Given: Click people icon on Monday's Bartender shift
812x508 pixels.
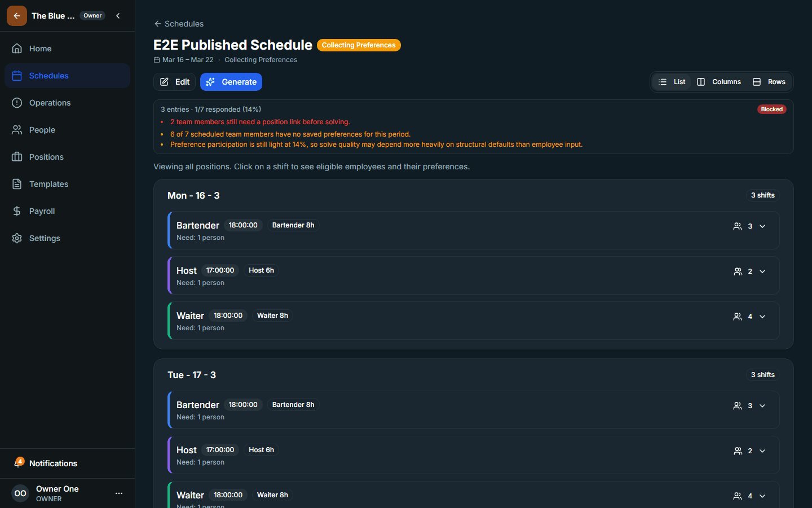Looking at the screenshot, I should (738, 226).
